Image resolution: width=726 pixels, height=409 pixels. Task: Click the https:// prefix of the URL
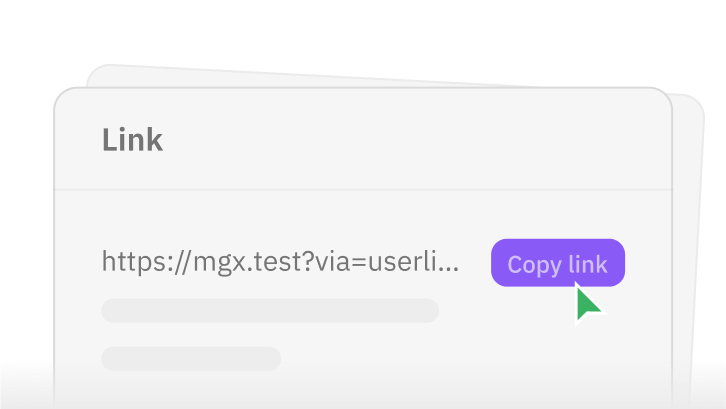pyautogui.click(x=146, y=262)
